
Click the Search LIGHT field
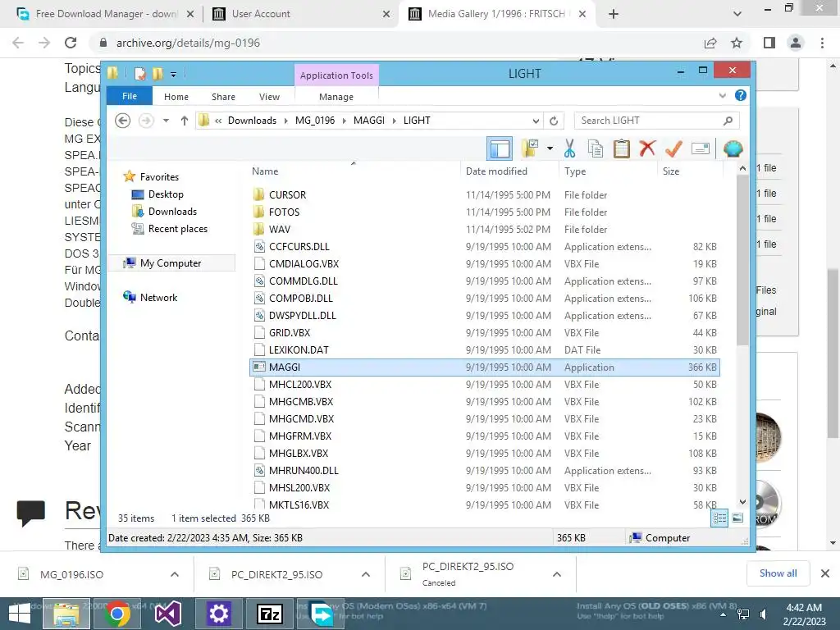click(x=656, y=121)
